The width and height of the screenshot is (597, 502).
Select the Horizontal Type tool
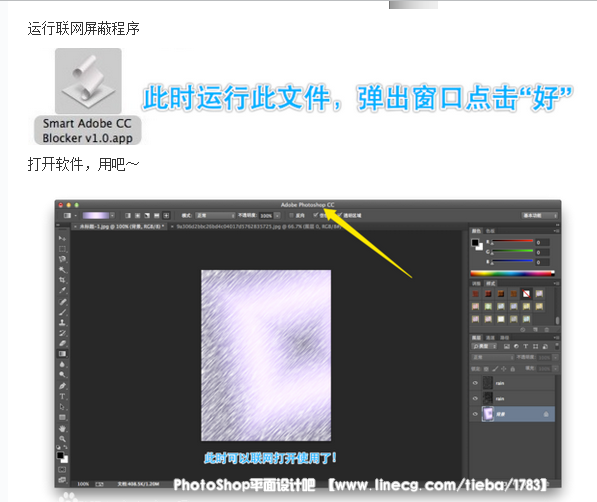click(x=62, y=396)
